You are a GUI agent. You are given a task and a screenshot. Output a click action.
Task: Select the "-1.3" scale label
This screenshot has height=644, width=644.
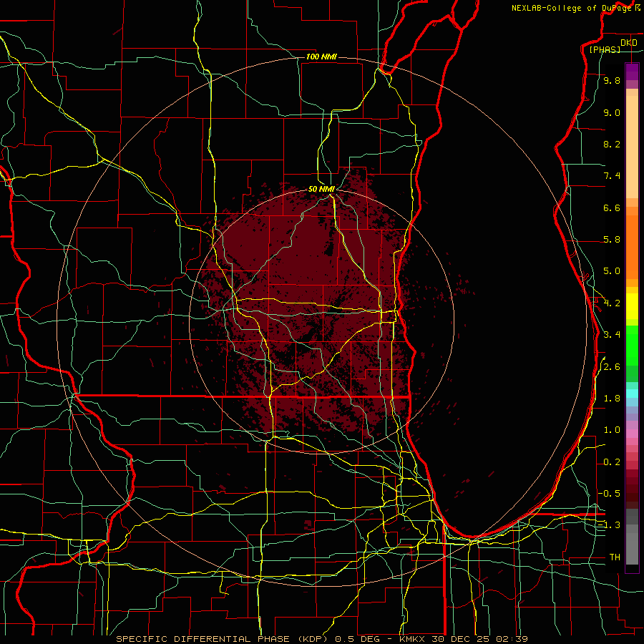click(609, 525)
